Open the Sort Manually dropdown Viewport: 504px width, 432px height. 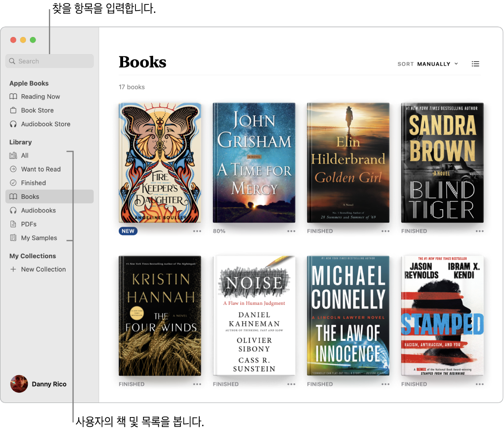coord(428,64)
